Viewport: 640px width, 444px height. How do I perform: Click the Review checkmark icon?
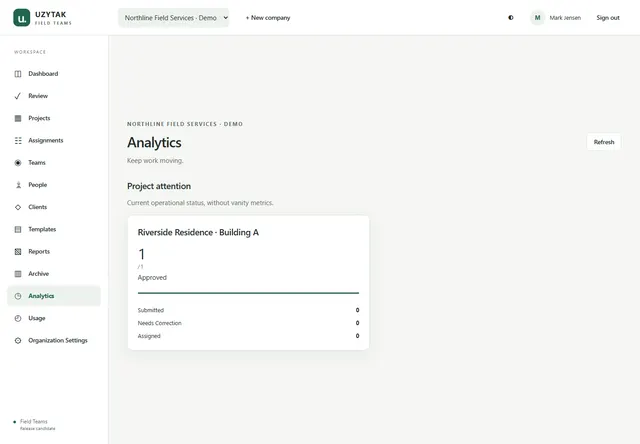(18, 96)
